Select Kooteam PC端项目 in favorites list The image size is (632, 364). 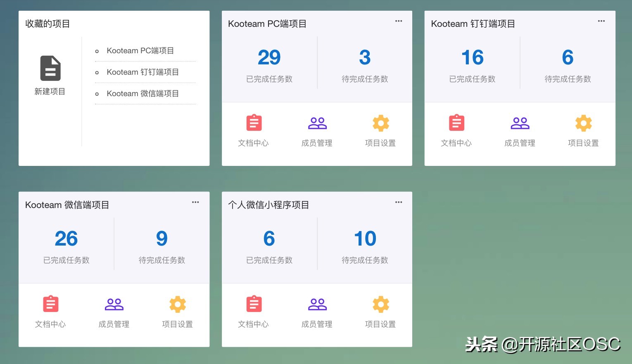pyautogui.click(x=140, y=51)
